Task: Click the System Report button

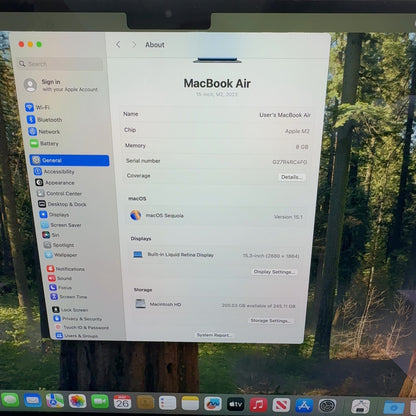Action: [214, 335]
